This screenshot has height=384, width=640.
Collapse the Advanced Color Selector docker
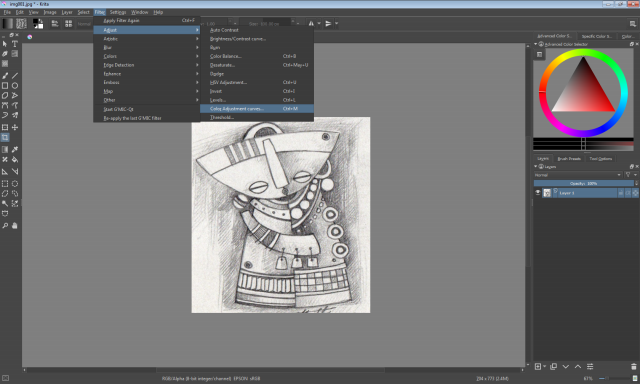(x=536, y=44)
